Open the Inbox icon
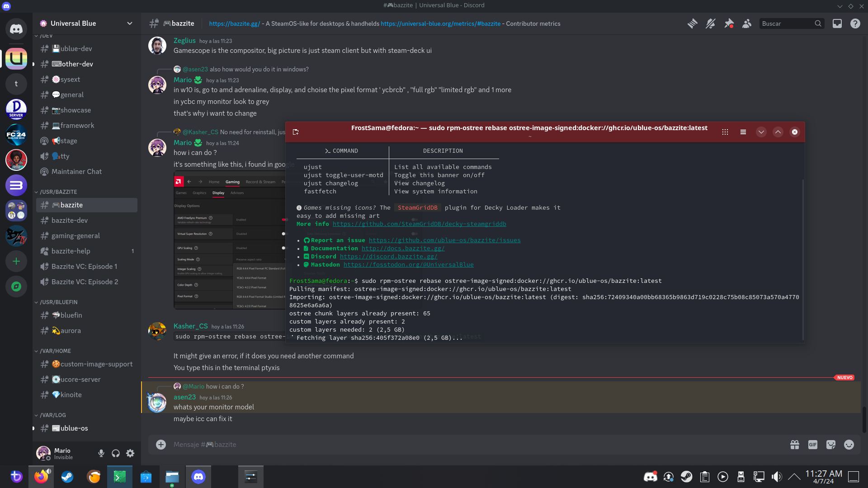This screenshot has height=488, width=868. coord(837,23)
